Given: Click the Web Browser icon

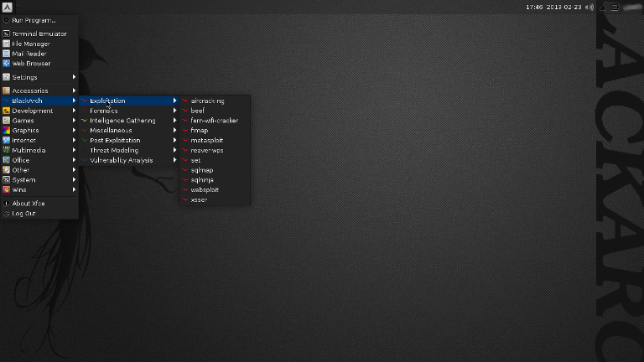Looking at the screenshot, I should [6, 63].
